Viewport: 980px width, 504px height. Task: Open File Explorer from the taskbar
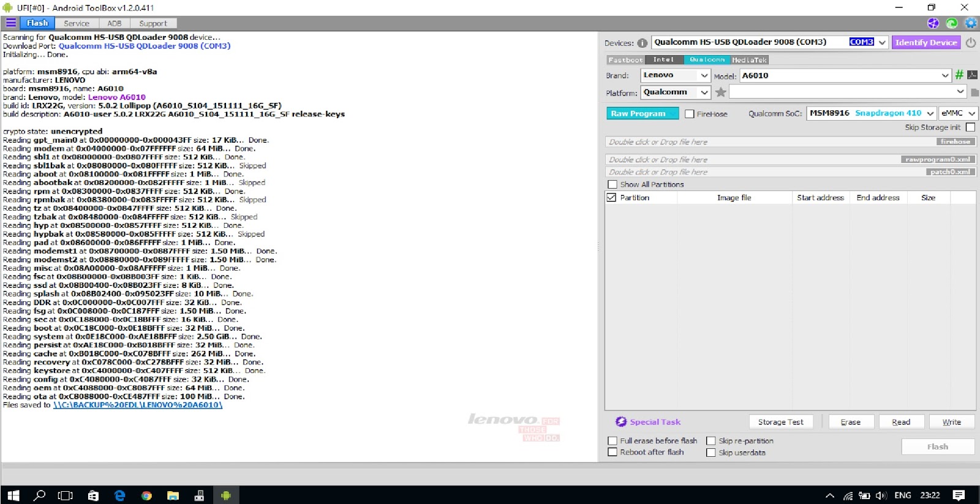(x=173, y=495)
